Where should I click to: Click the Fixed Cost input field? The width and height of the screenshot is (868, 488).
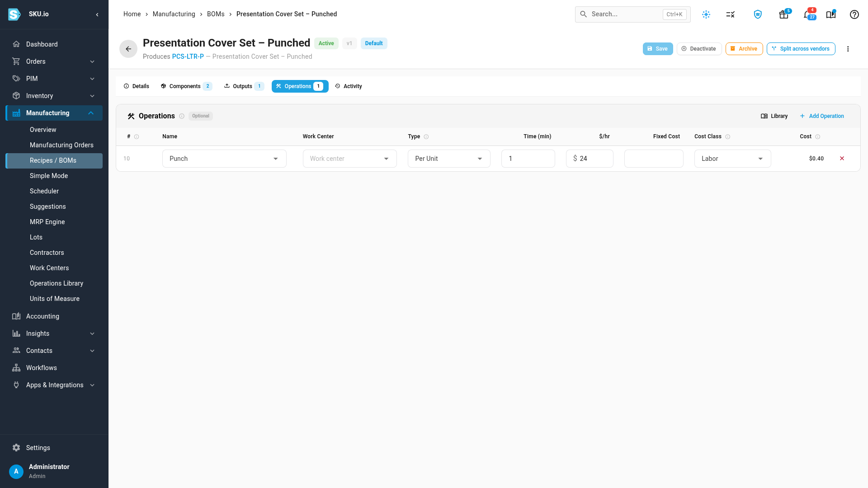click(x=654, y=159)
